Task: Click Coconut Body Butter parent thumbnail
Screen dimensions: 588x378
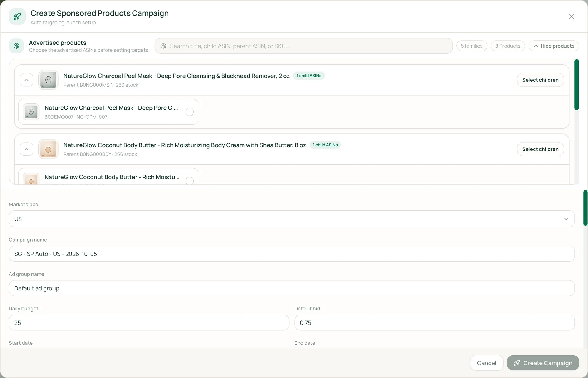Action: click(x=48, y=149)
